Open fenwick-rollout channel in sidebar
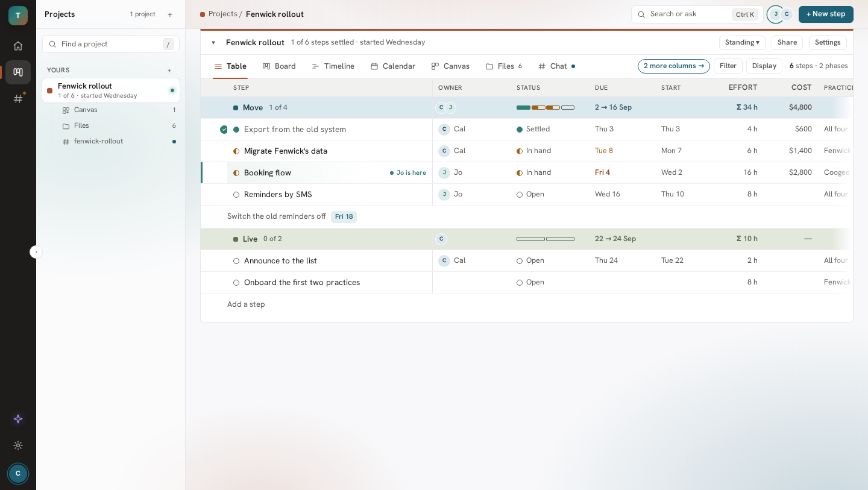The image size is (868, 490). [119, 142]
